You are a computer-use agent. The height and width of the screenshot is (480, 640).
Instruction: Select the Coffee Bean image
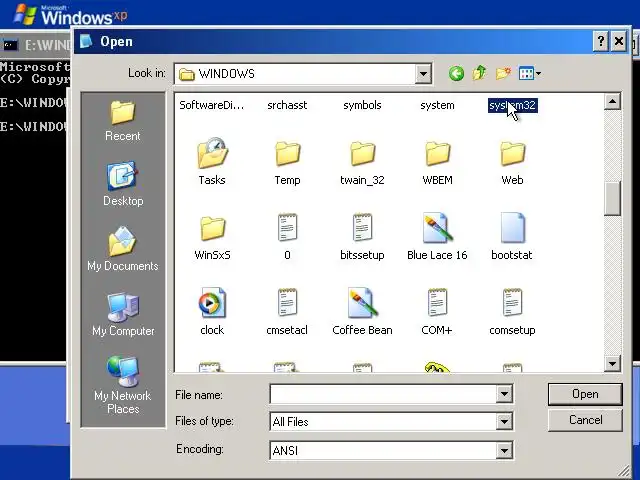pos(362,312)
